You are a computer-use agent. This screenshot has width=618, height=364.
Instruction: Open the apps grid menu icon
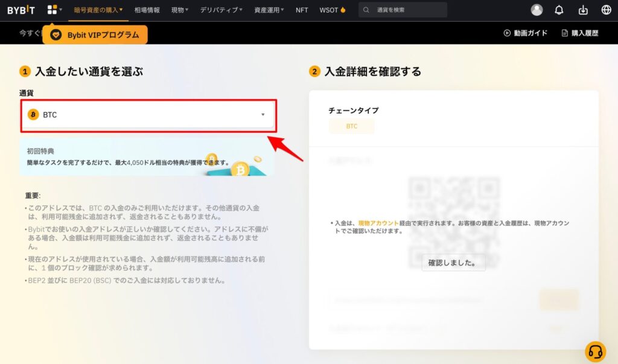point(52,10)
